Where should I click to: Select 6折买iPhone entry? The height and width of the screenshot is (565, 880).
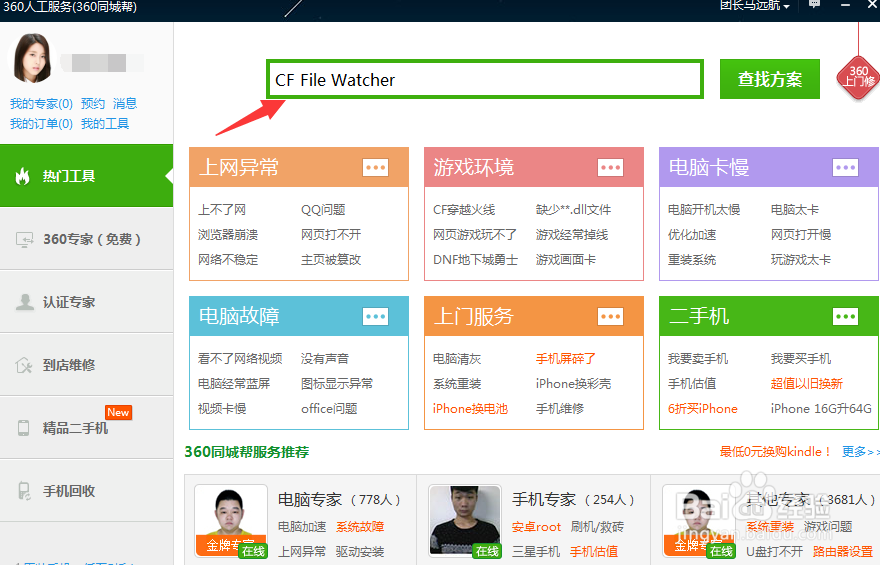(703, 408)
